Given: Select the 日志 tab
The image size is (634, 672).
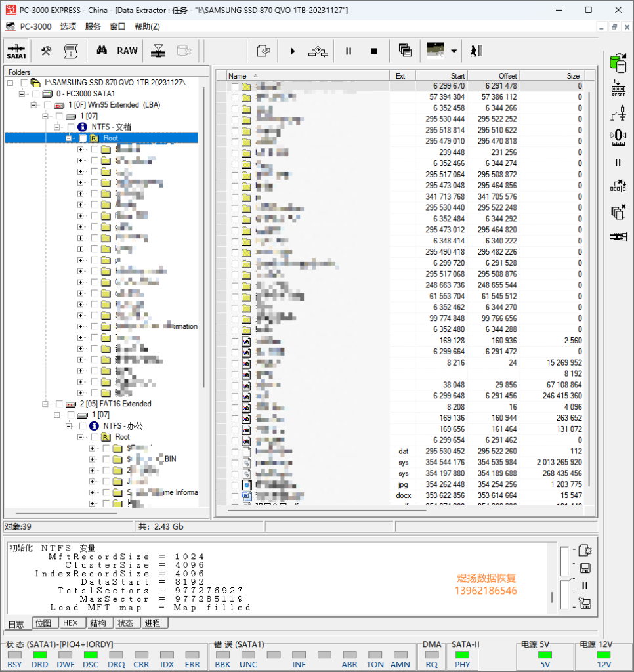Looking at the screenshot, I should (x=16, y=625).
